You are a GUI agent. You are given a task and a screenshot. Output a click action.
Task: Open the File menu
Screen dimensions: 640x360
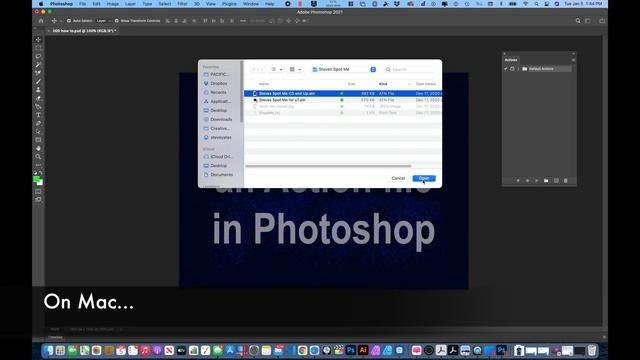[x=82, y=4]
